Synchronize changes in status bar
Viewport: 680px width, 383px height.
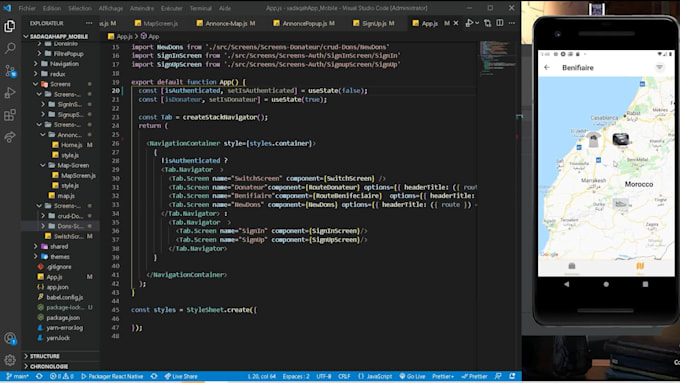click(39, 376)
